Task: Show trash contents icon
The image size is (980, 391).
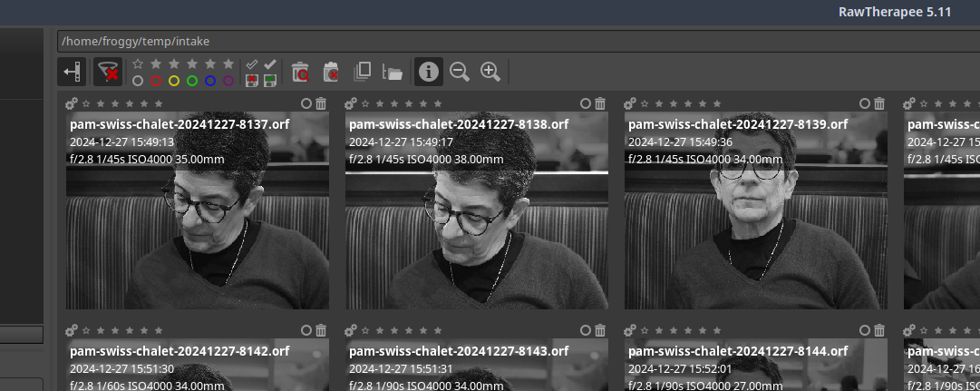Action: click(x=301, y=72)
